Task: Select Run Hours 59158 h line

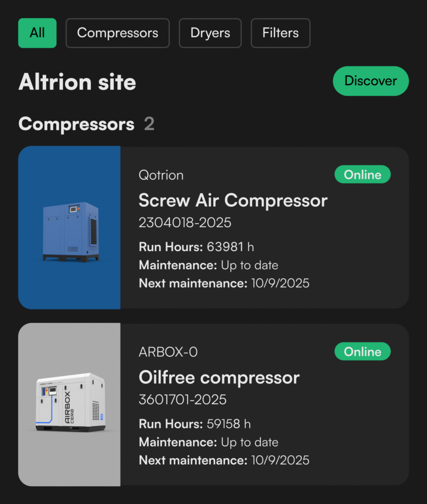Action: 196,424
